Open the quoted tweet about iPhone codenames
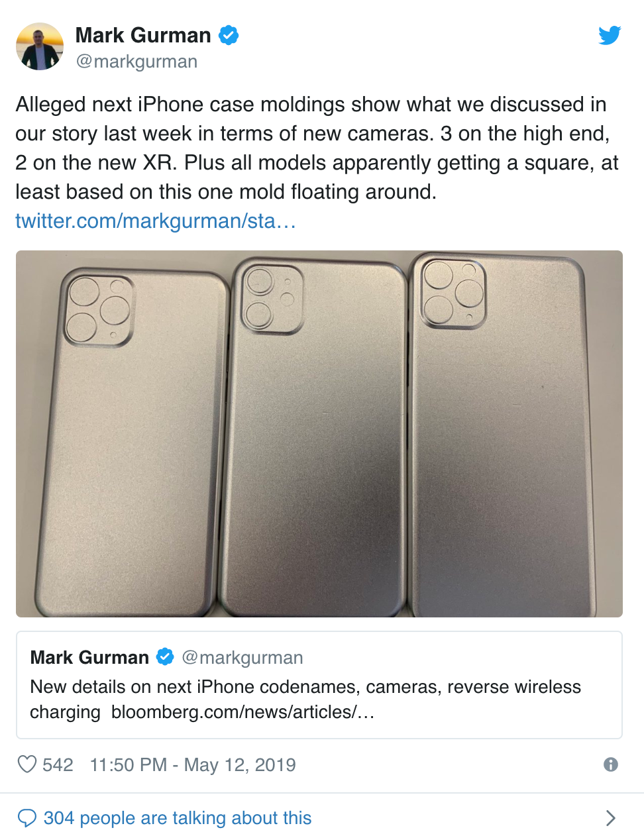 point(319,685)
